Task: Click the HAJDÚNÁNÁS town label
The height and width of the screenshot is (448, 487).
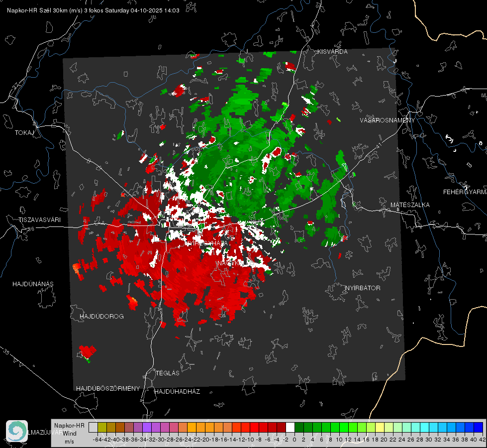Action: (x=33, y=284)
